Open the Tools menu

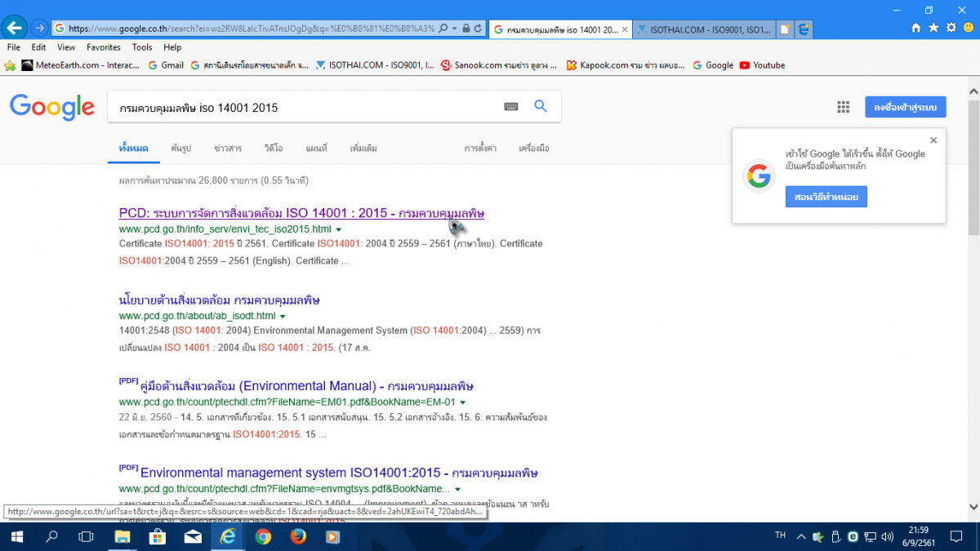coord(142,47)
